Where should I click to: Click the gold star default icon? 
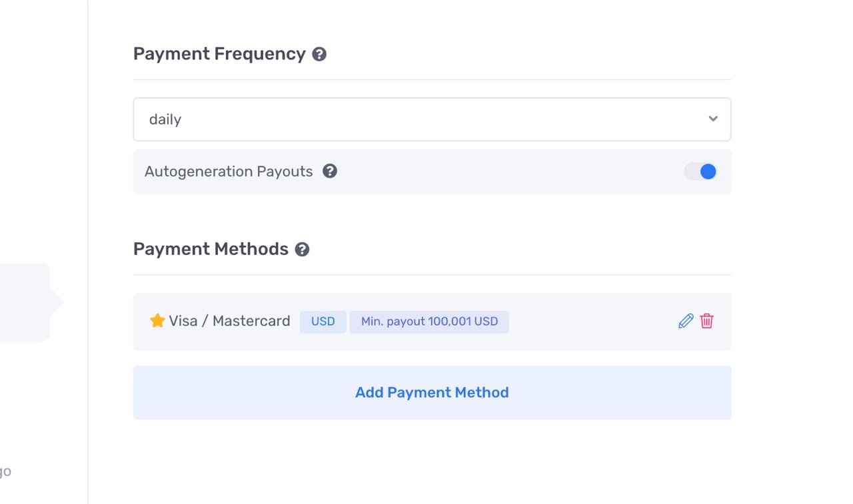pos(157,321)
